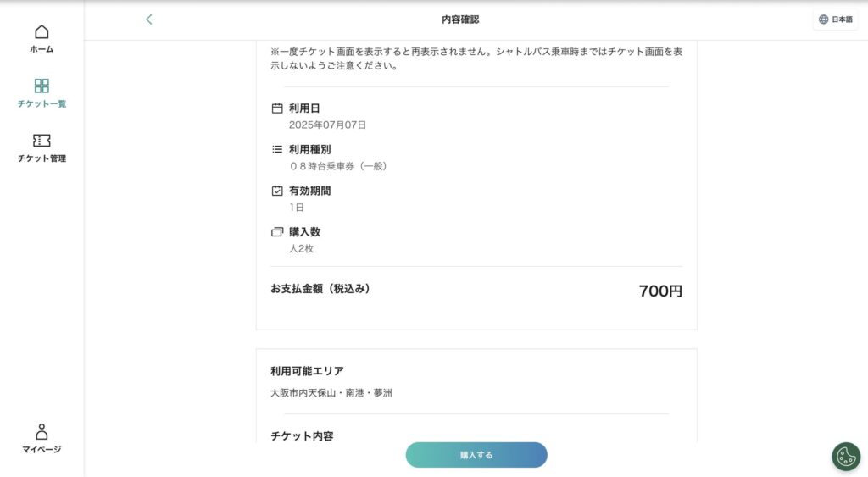Open the ticket management icon
The width and height of the screenshot is (868, 477).
coord(42,141)
